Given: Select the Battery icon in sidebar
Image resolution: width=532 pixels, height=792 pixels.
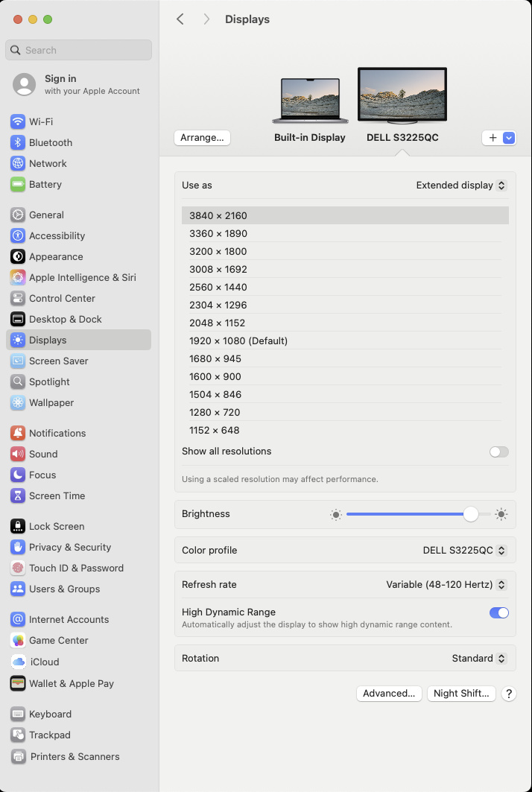Looking at the screenshot, I should coord(18,184).
